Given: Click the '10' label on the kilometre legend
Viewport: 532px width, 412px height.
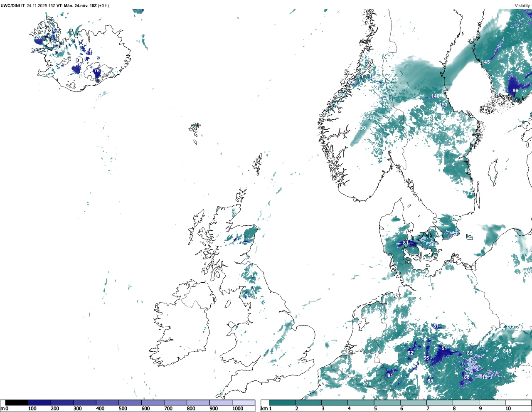Looking at the screenshot, I should pos(508,409).
